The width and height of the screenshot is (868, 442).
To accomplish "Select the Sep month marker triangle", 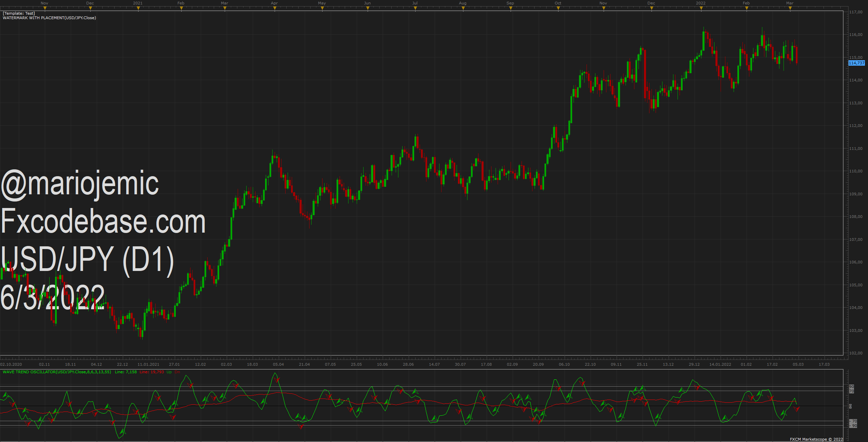I will [x=511, y=9].
